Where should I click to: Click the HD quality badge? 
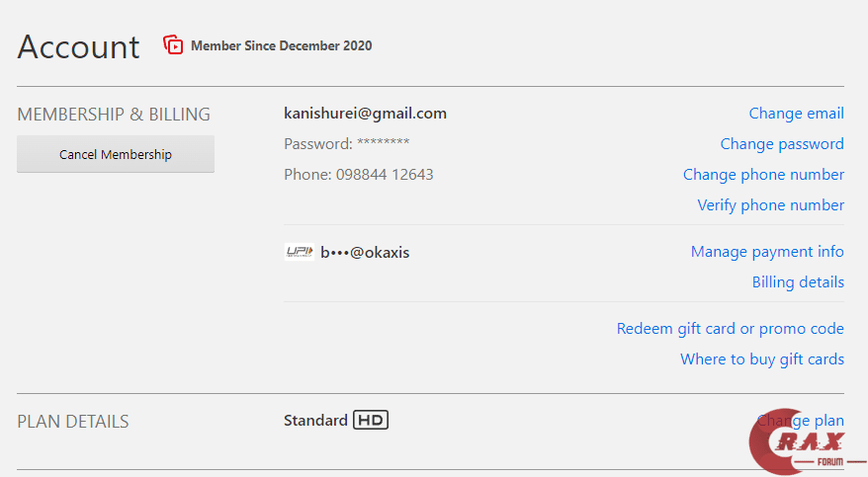coord(371,421)
